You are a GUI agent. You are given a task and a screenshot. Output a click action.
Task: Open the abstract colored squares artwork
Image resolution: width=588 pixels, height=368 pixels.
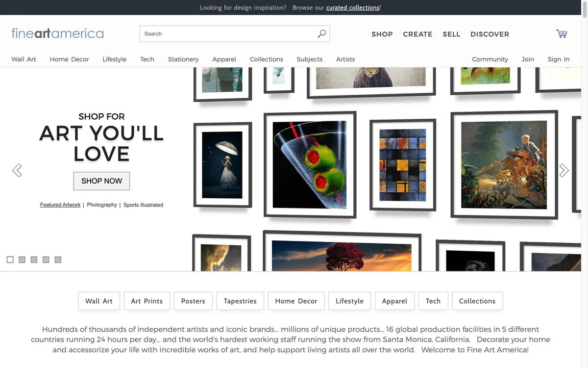[x=403, y=165]
